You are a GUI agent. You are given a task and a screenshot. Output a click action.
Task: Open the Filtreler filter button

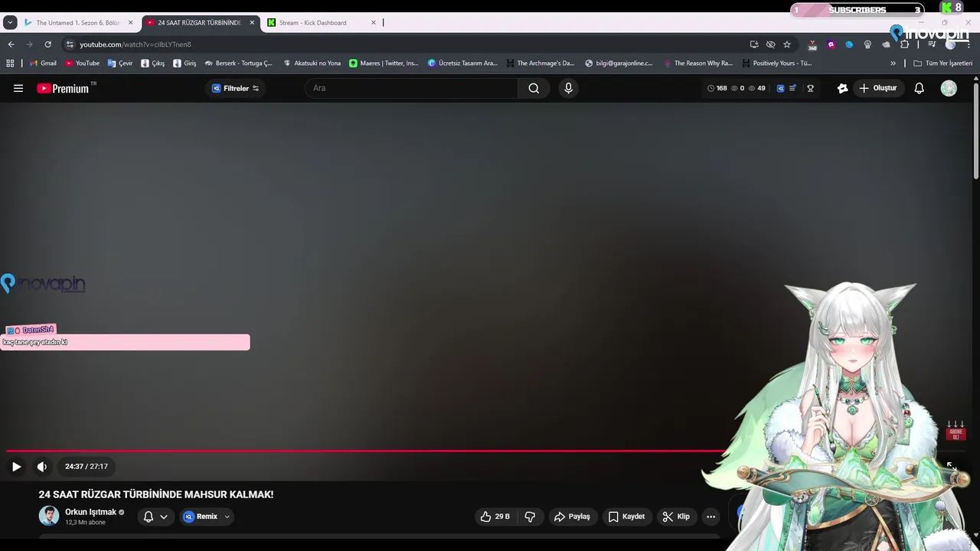[x=235, y=88]
